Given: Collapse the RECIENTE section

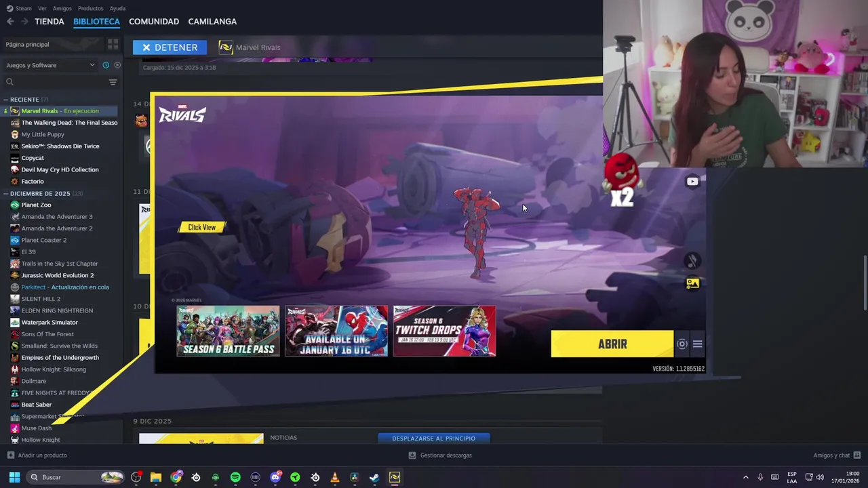Looking at the screenshot, I should (24, 100).
